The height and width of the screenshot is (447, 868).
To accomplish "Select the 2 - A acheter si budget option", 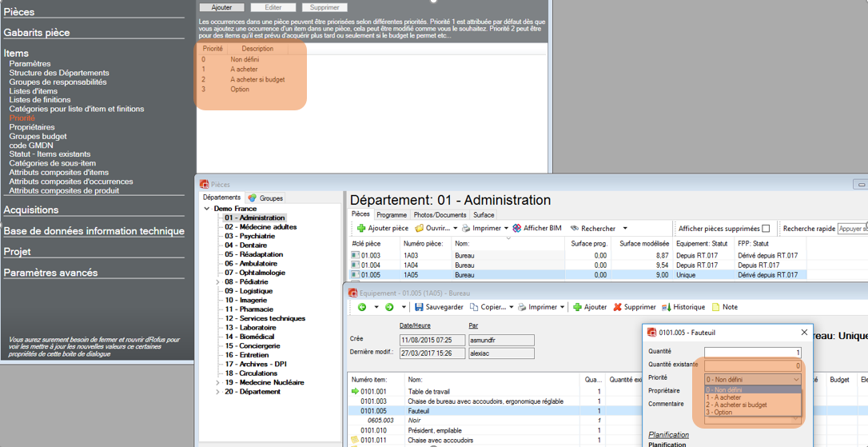I will click(x=736, y=405).
